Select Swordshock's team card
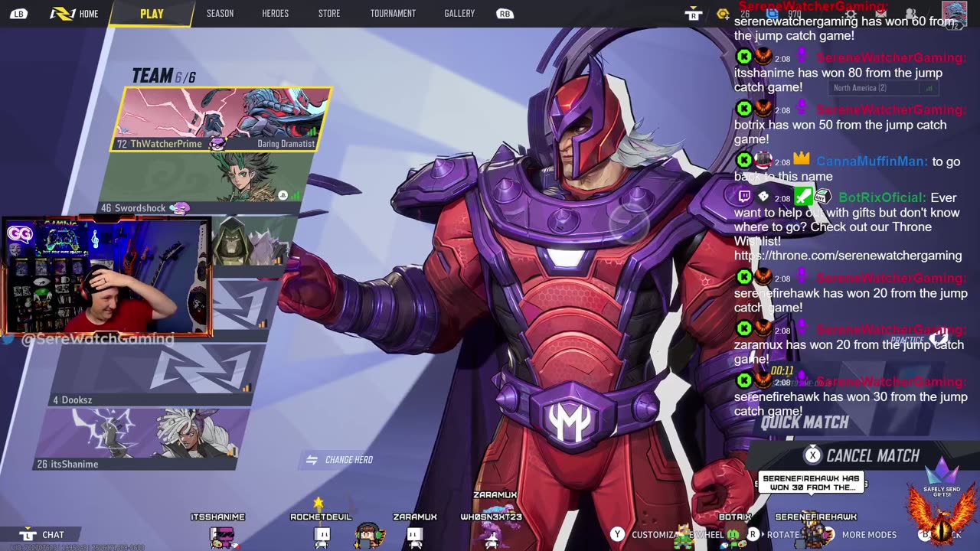This screenshot has height=551, width=980. (207, 184)
